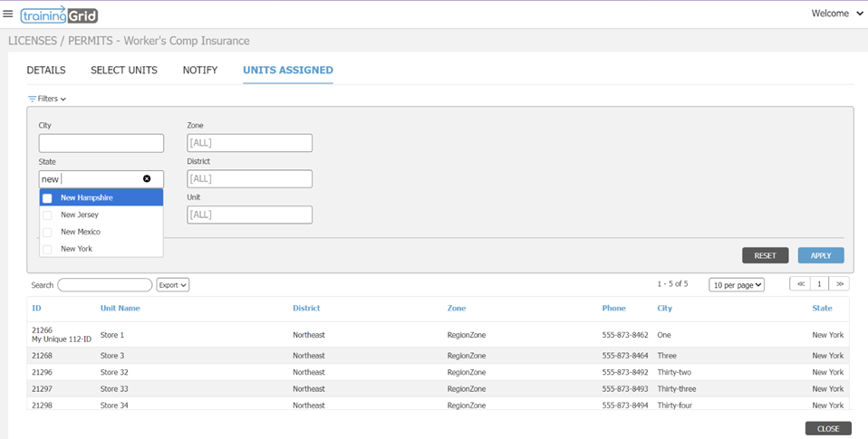Enable the New York state option
The width and height of the screenshot is (868, 439).
point(47,249)
